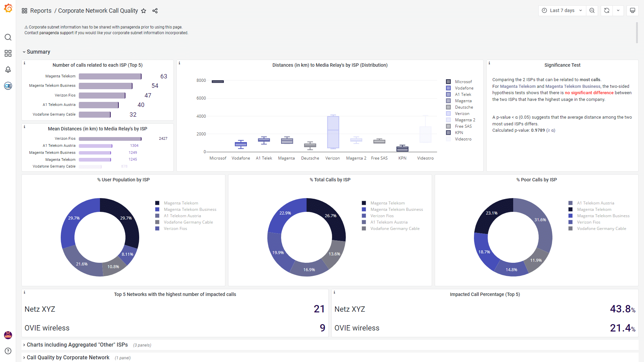Star the Corporate Network Call Quality dashboard
Screen dimensions: 644x362
pos(144,11)
